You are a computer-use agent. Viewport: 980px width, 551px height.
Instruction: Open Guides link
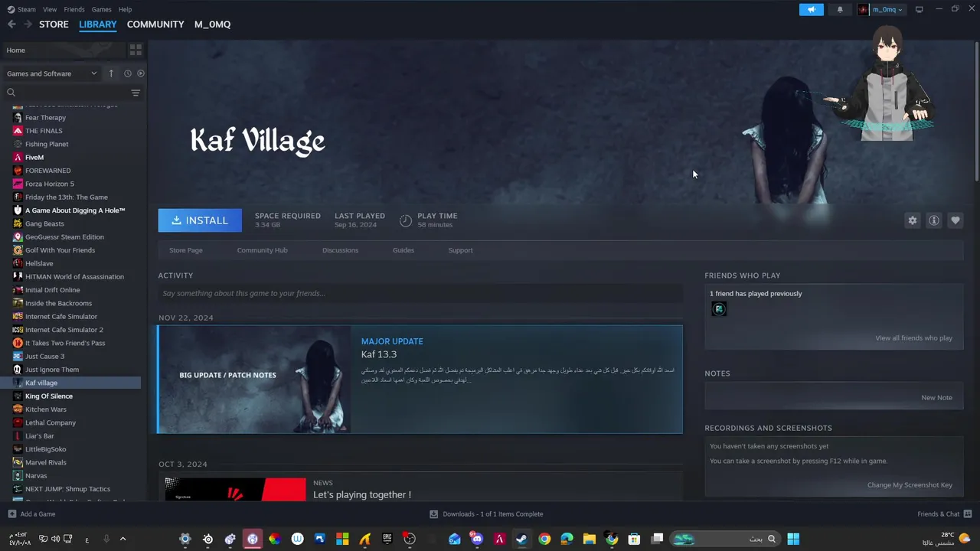pos(403,250)
